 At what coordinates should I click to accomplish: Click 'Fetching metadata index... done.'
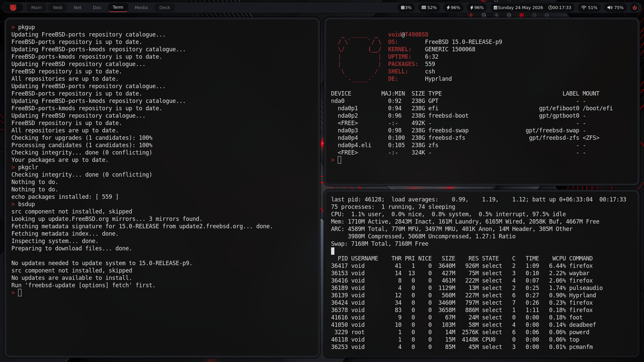tap(65, 234)
